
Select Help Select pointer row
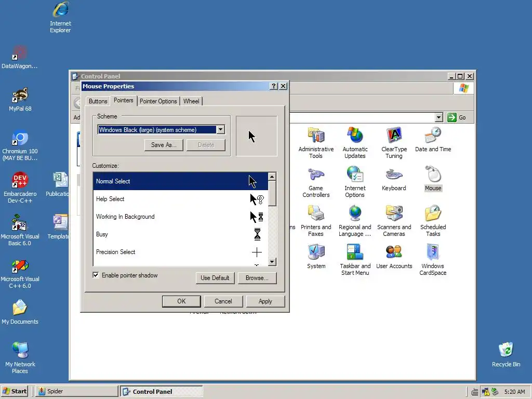point(180,199)
